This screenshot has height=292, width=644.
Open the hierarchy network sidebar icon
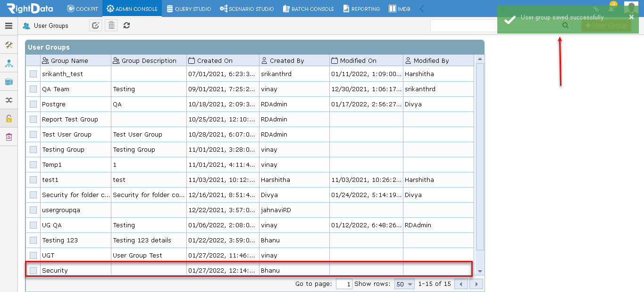tap(8, 63)
